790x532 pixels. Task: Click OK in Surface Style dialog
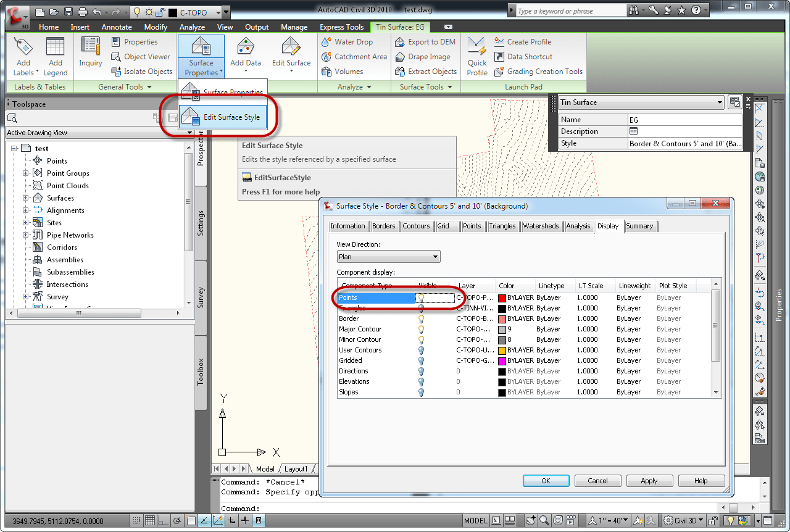tap(546, 481)
